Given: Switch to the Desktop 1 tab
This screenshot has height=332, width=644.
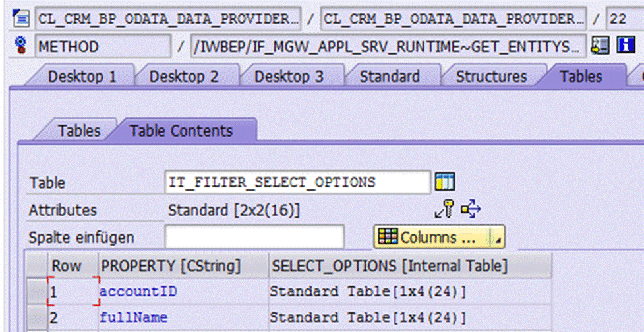Looking at the screenshot, I should (82, 76).
